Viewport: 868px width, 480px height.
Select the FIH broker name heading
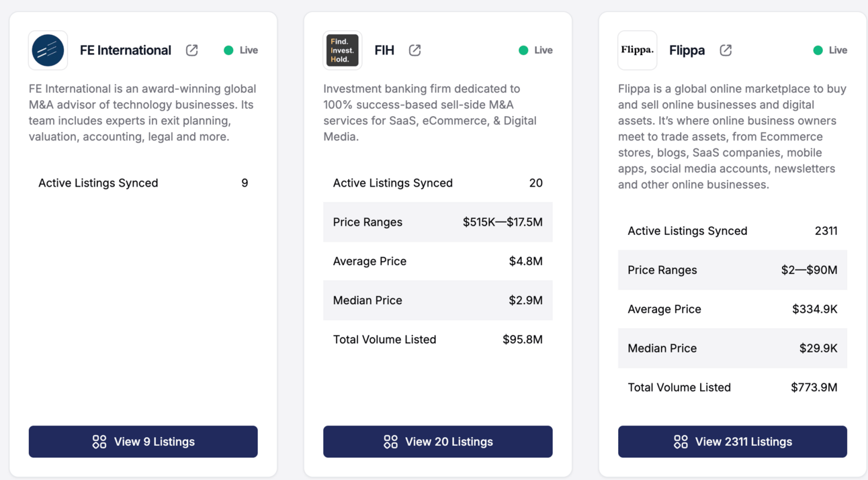pyautogui.click(x=384, y=50)
